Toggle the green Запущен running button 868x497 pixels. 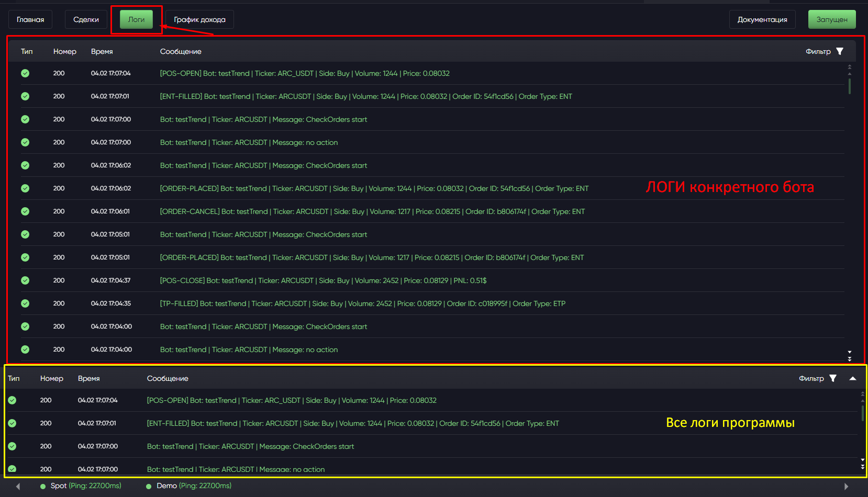(831, 19)
